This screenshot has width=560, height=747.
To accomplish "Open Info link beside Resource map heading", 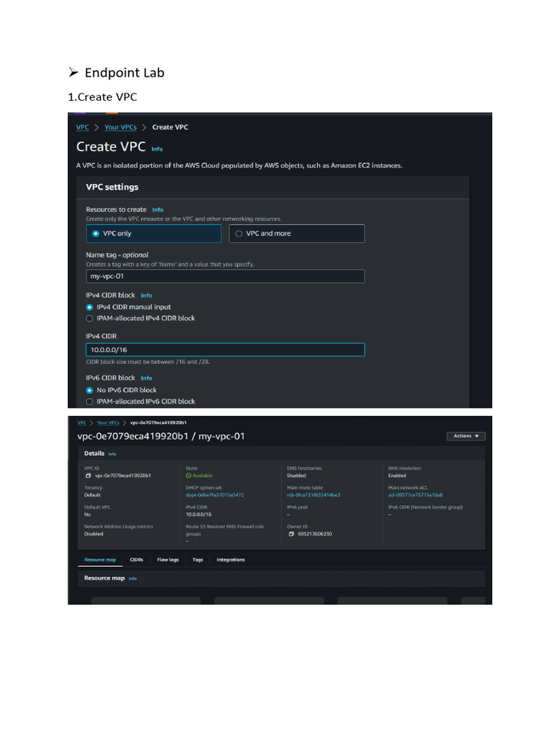I will 133,578.
